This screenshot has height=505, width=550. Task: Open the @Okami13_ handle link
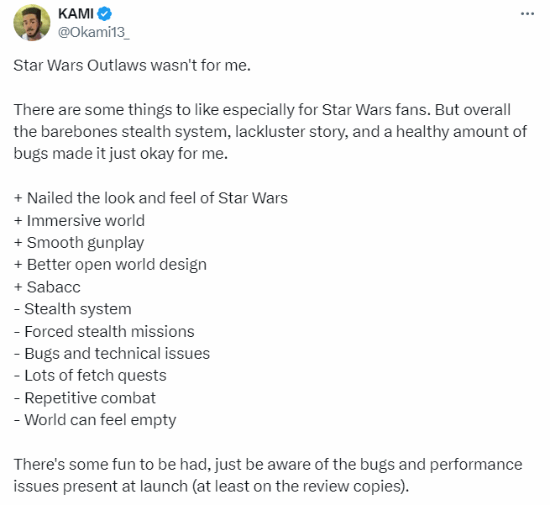pos(93,32)
